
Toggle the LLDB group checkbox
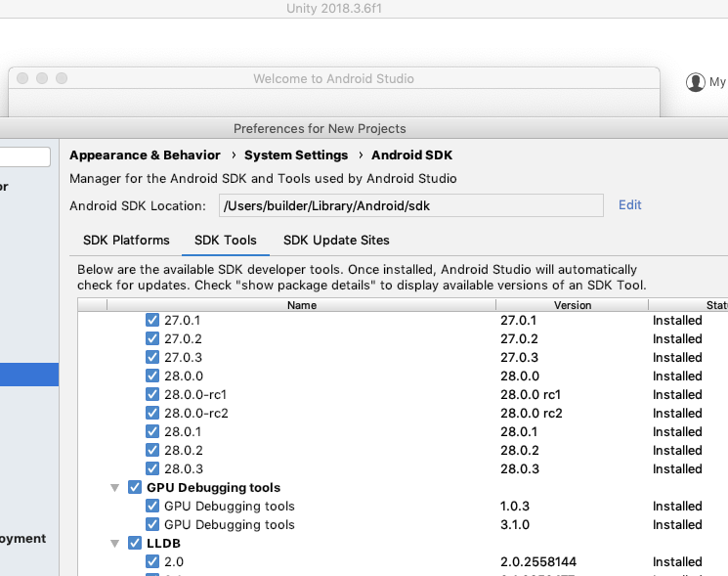point(135,543)
